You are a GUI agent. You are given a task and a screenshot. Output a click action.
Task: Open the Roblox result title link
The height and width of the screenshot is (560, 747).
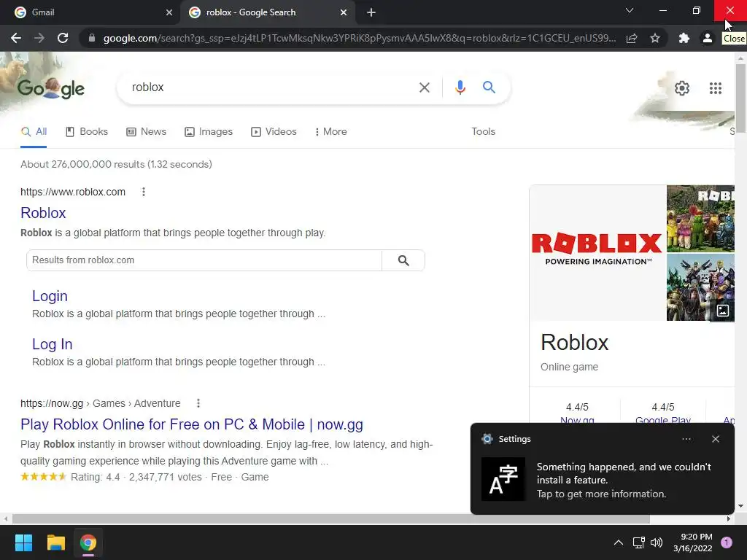(43, 213)
